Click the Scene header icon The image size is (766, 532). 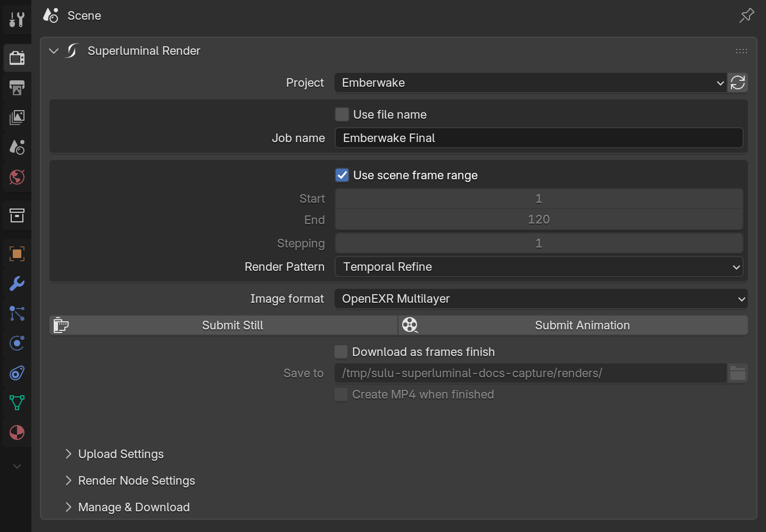tap(51, 15)
